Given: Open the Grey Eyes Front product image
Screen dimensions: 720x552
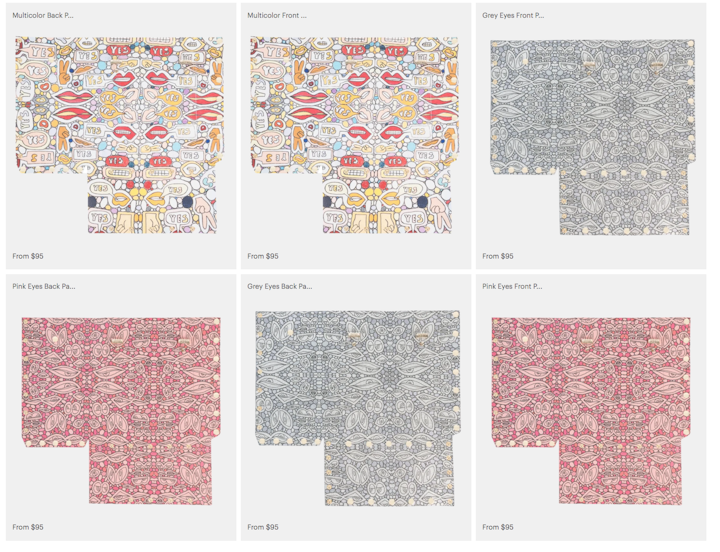Looking at the screenshot, I should pyautogui.click(x=593, y=137).
